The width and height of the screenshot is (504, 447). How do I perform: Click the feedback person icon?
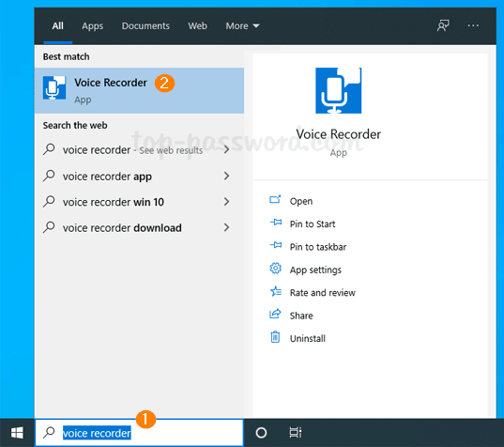pyautogui.click(x=443, y=25)
